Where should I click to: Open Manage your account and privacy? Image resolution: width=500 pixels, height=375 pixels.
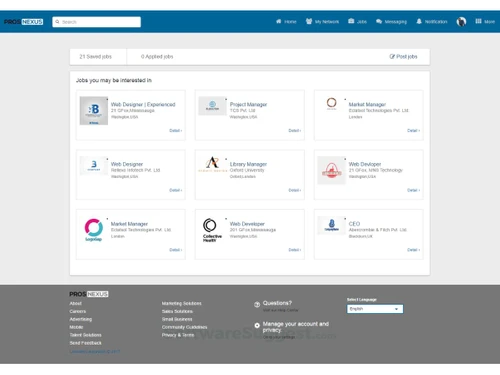296,327
